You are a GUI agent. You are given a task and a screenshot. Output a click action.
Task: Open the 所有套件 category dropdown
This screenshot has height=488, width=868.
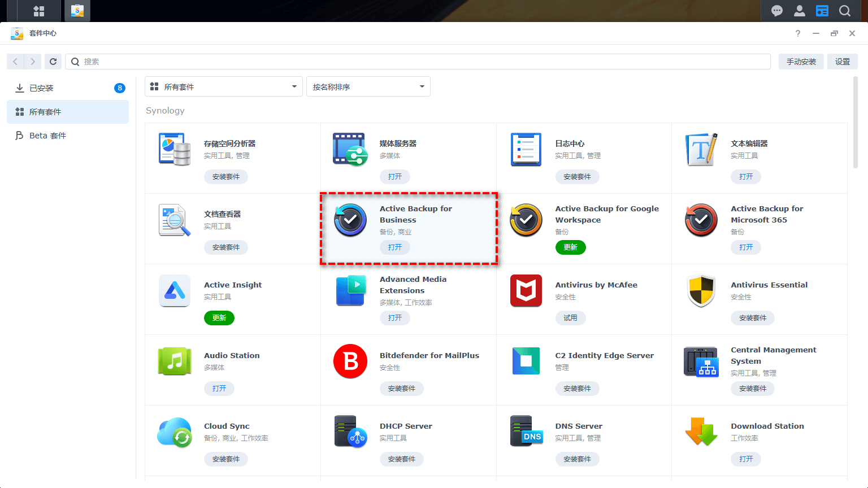[x=223, y=86]
